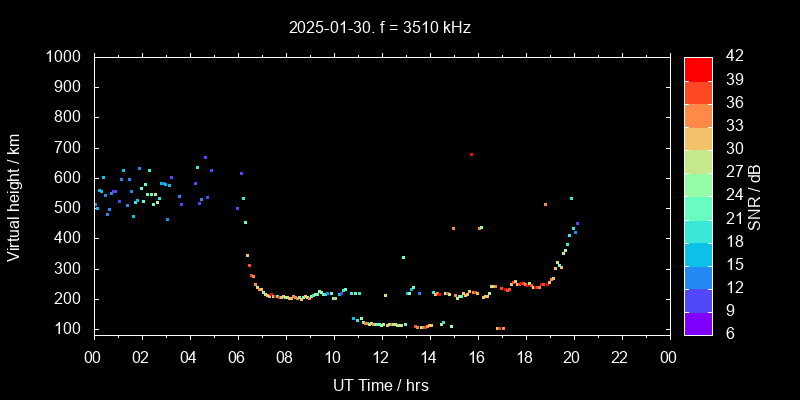The image size is (800, 400).
Task: Pick the orange 33–36 dB colorbar band
Action: tap(698, 114)
